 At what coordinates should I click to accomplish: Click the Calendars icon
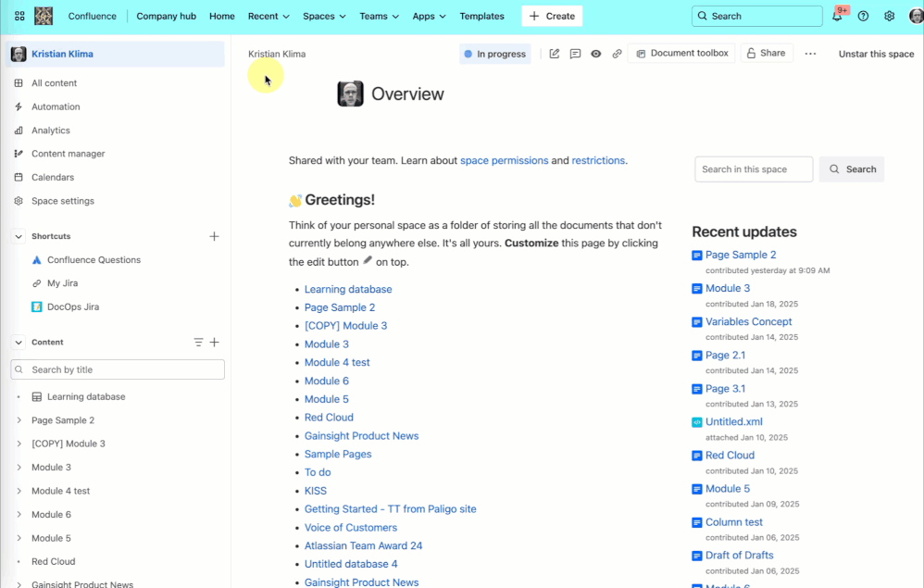click(19, 178)
